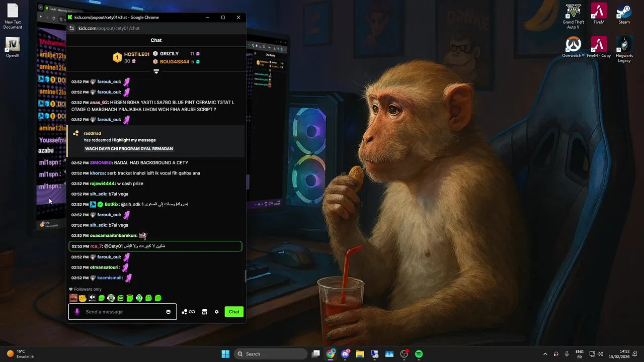
Task: Open the Hogwarts Legacy desktop shortcut
Action: [624, 50]
